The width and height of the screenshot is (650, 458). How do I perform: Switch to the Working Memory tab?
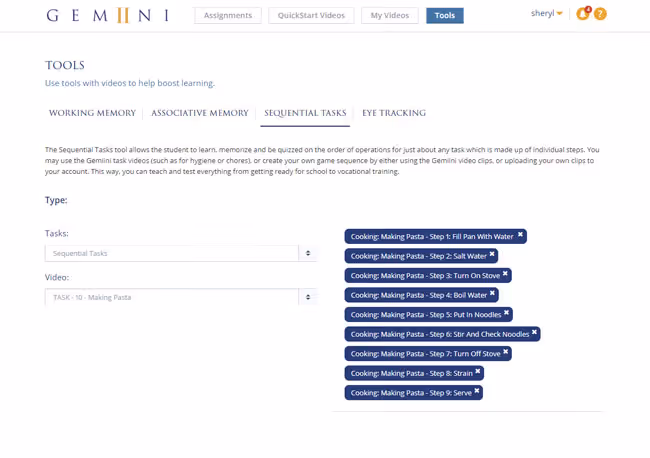[x=93, y=113]
